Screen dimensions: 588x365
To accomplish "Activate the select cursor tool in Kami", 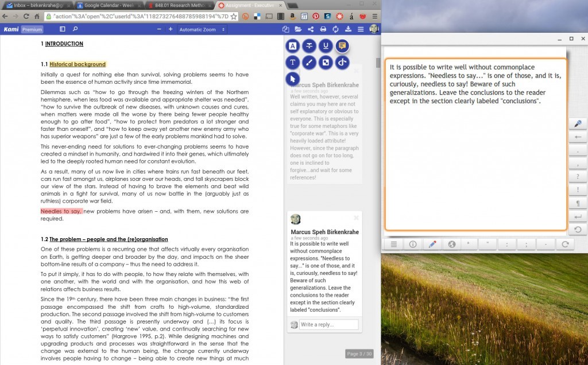I will pos(293,79).
